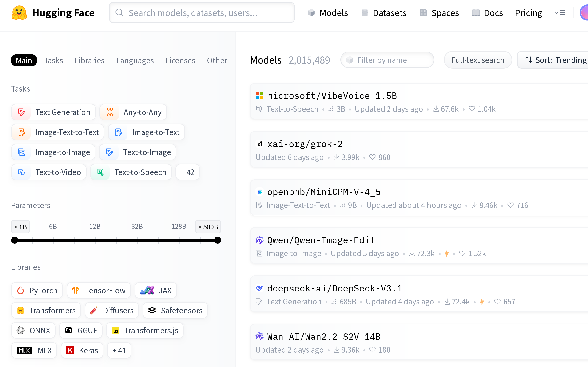This screenshot has height=367, width=588.
Task: Click the Image-to-Text task icon
Action: tap(119, 132)
